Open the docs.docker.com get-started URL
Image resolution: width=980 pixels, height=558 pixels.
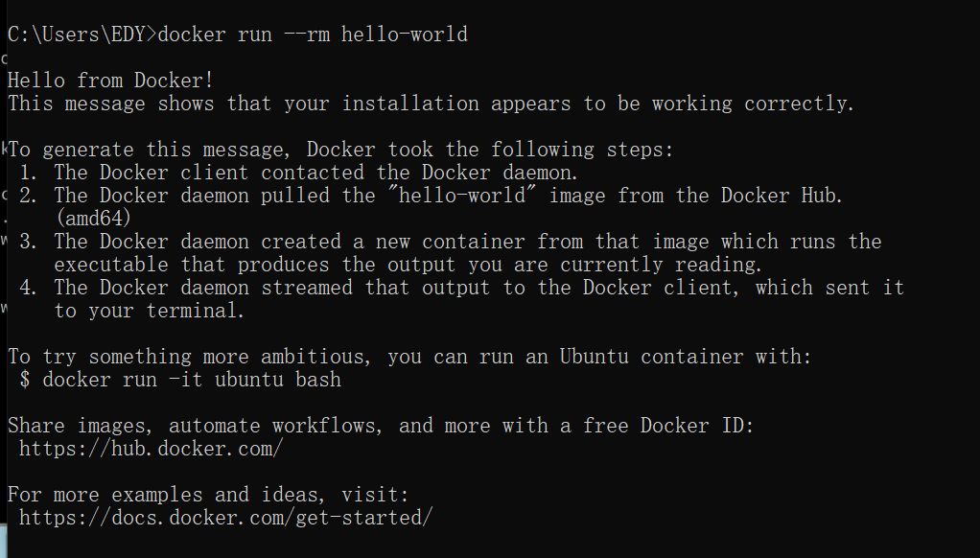(225, 518)
